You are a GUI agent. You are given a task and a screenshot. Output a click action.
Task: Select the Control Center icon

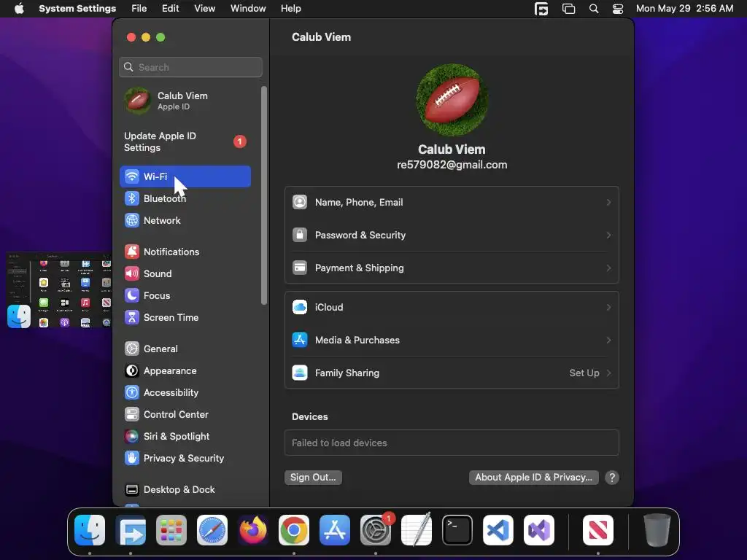coord(132,414)
